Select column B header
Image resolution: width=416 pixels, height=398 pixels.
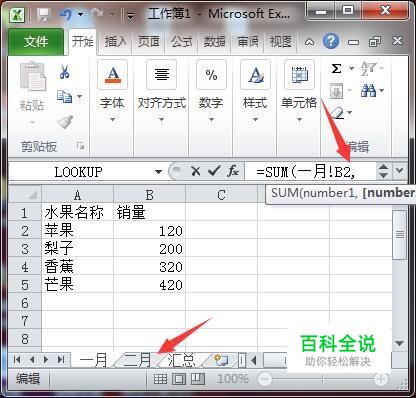[149, 195]
